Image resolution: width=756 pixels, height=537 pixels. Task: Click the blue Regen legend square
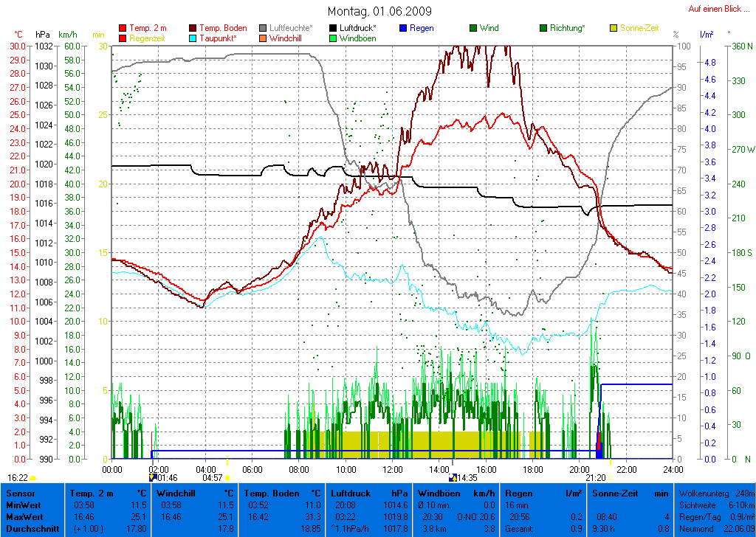click(x=403, y=28)
